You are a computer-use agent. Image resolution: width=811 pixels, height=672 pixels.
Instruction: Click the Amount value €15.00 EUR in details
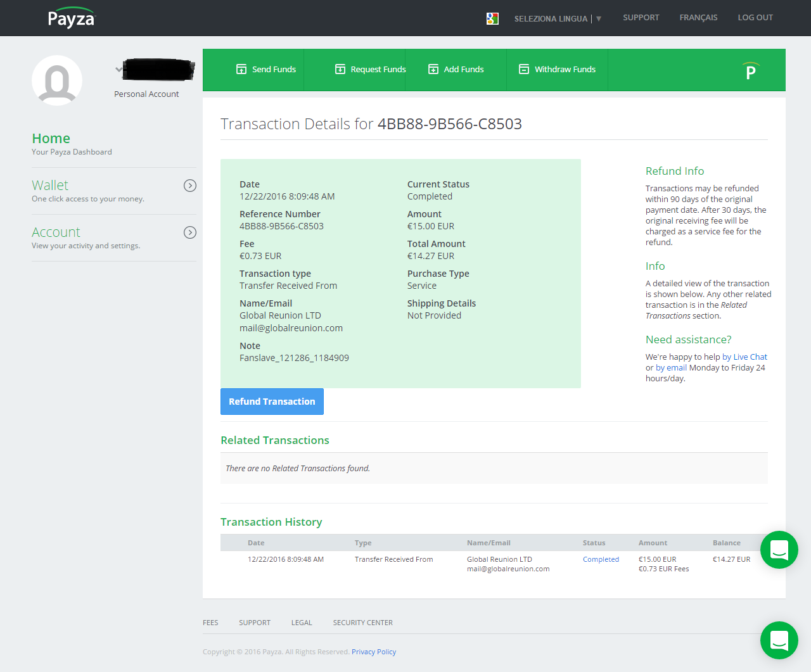pos(431,226)
